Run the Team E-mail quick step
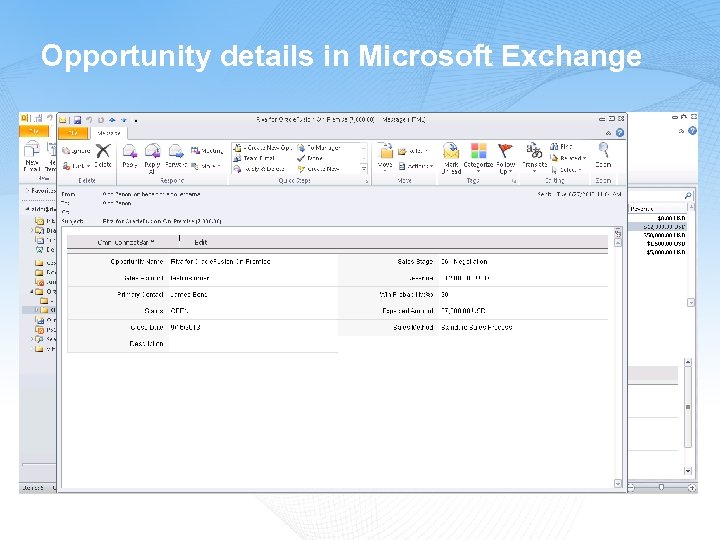The image size is (720, 540). 255,158
